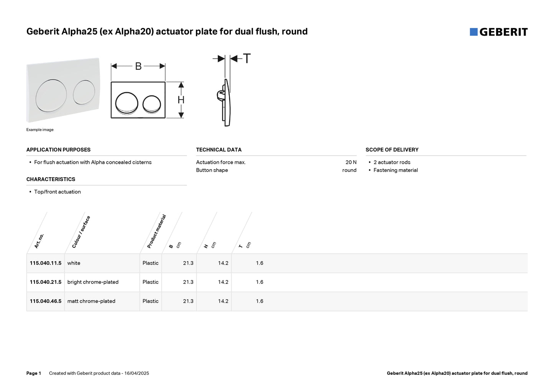Click the 'SCOPE OF DELIVERY' section heading
This screenshot has height=392, width=554.
pyautogui.click(x=392, y=150)
